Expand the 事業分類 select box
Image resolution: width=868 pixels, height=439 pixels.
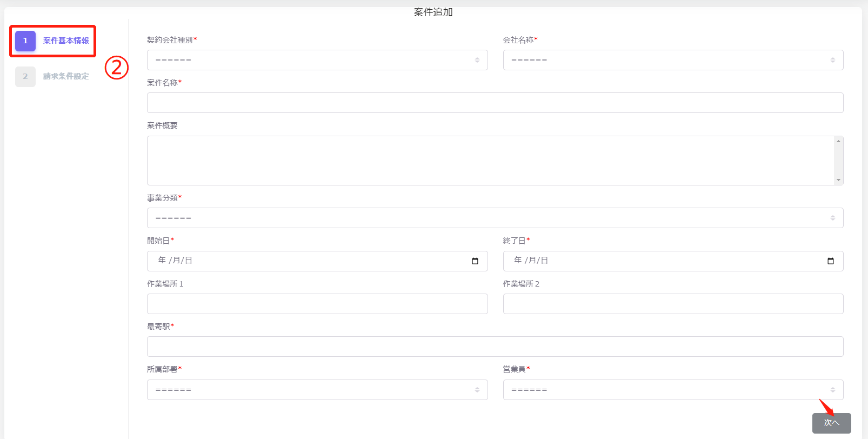coord(495,218)
